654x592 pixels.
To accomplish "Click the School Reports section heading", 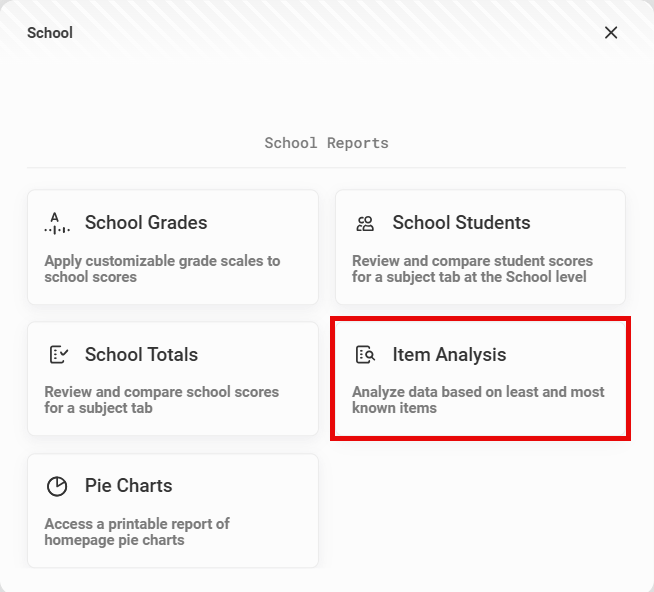I will 327,143.
